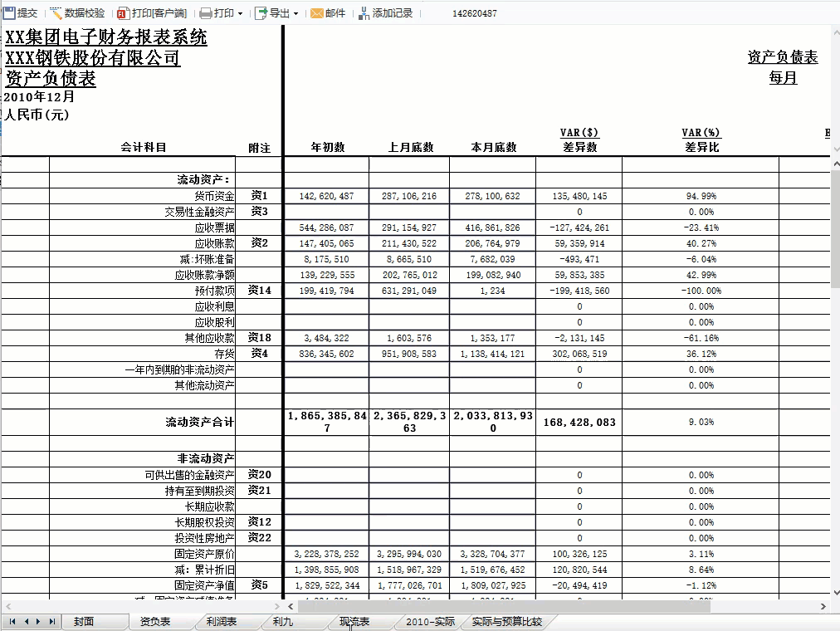Open the 打印 dropdown arrow
Screen dimensions: 840x631
[240, 14]
